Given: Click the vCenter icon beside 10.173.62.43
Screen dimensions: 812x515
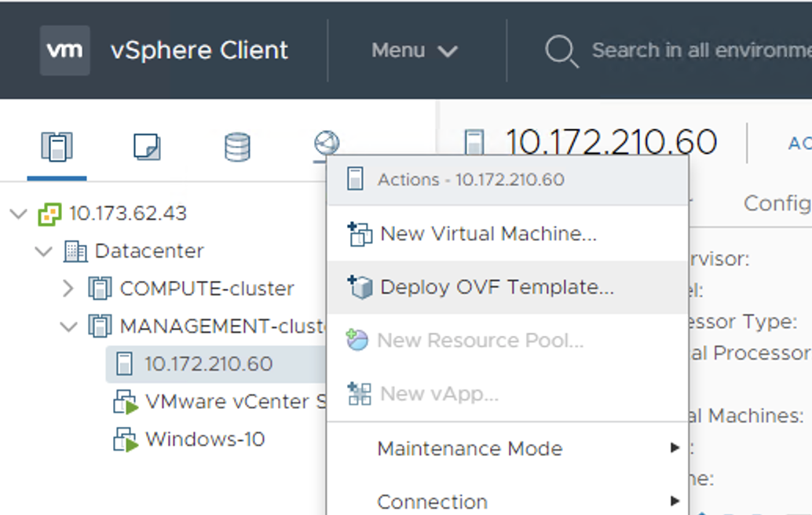Looking at the screenshot, I should [49, 214].
